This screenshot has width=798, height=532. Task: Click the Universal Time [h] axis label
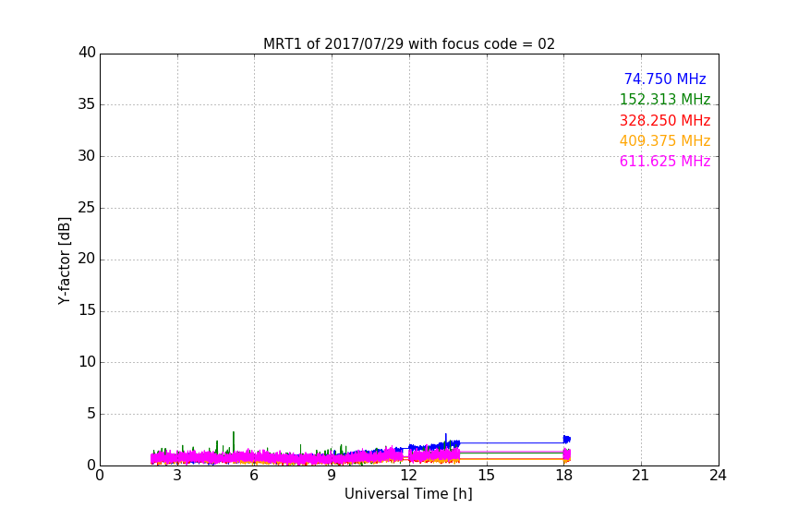(x=408, y=494)
